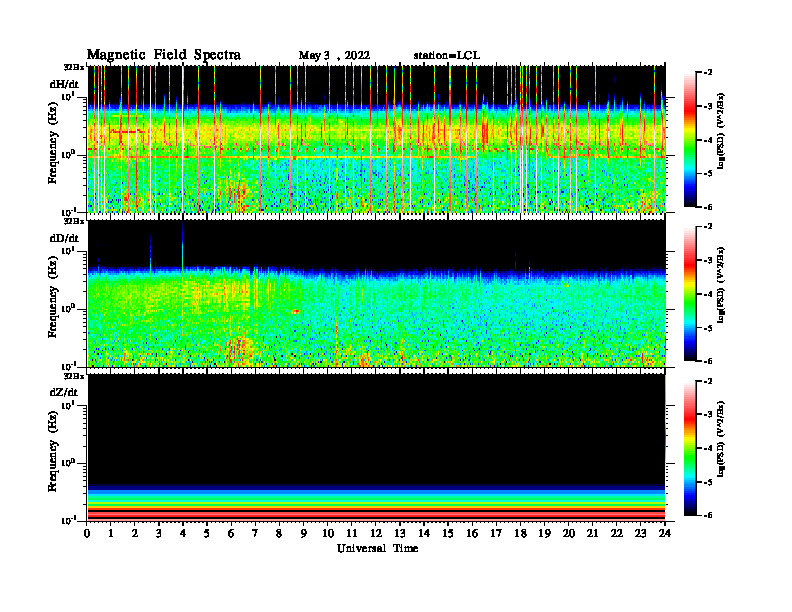Click the "-2" tick of the dH/dt color bar
The width and height of the screenshot is (792, 612).
[x=708, y=73]
